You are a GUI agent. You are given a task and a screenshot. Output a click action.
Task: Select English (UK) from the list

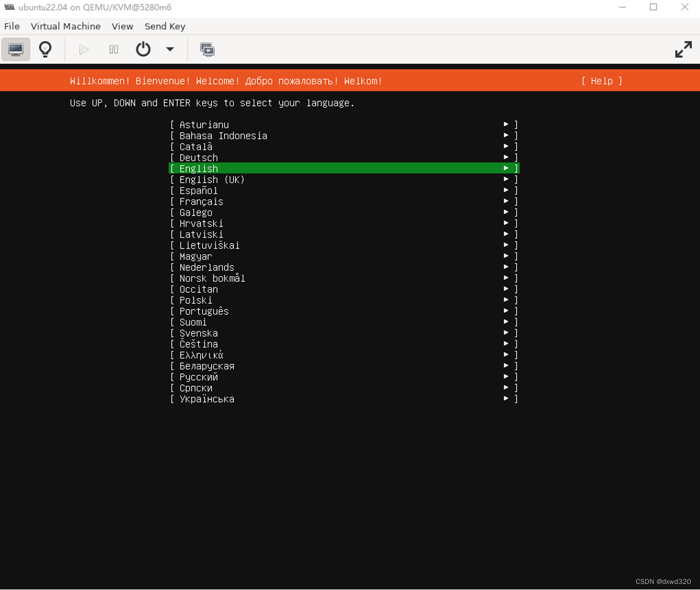click(x=211, y=179)
